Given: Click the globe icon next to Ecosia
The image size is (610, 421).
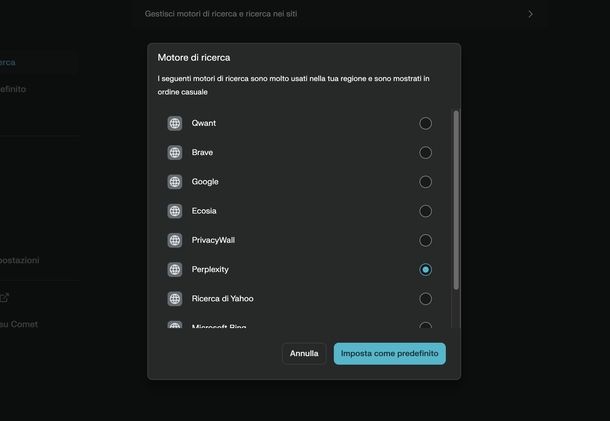Looking at the screenshot, I should click(x=175, y=211).
